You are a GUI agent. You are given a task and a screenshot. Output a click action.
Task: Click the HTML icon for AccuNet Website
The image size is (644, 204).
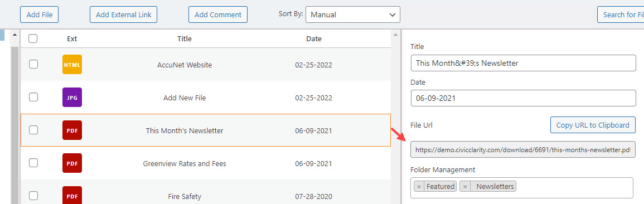pos(72,65)
